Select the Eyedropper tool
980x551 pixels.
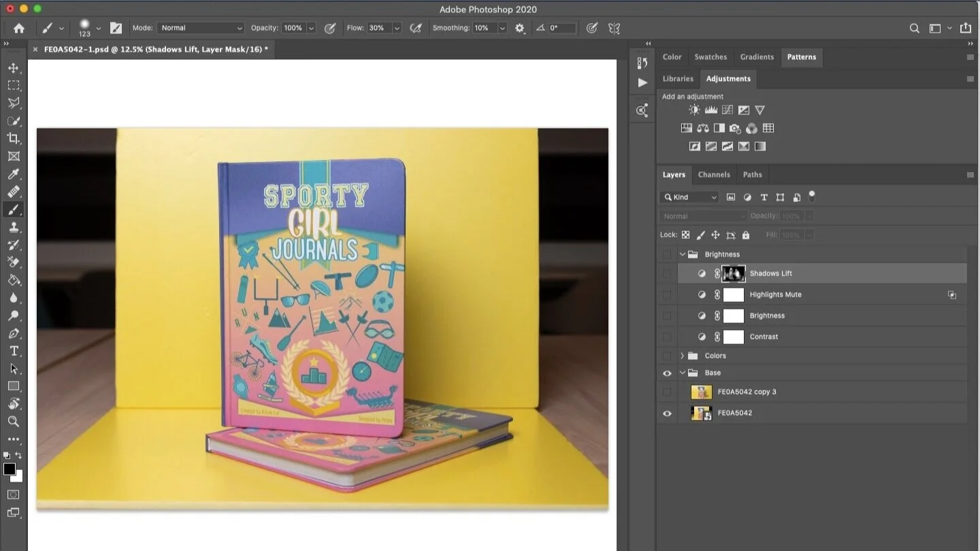click(14, 174)
